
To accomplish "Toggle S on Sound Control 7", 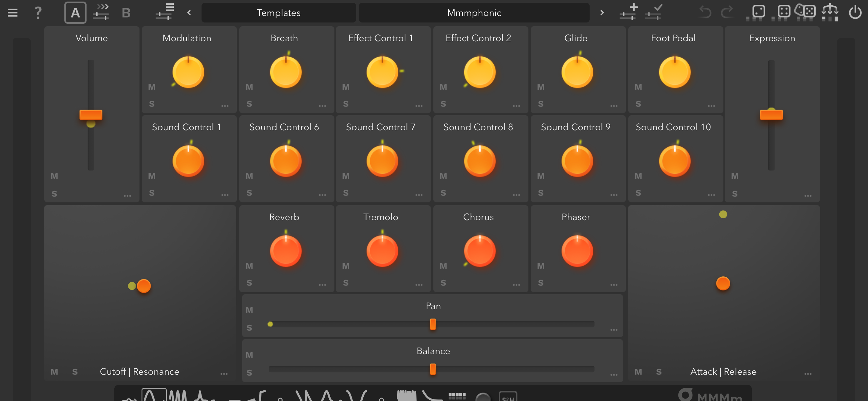I will pos(346,193).
